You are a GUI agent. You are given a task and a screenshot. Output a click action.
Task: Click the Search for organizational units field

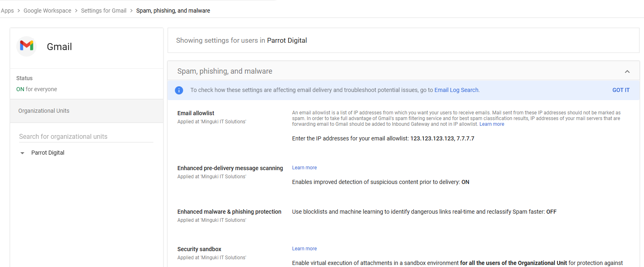pos(86,137)
